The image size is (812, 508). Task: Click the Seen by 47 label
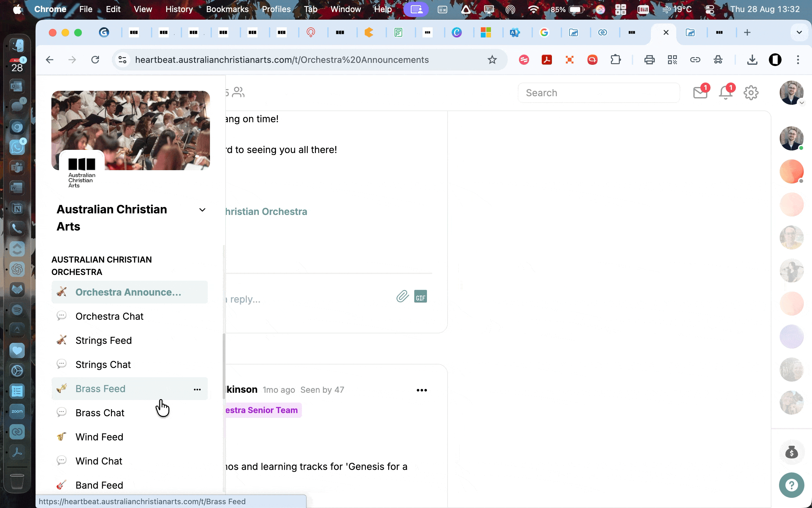pyautogui.click(x=322, y=390)
